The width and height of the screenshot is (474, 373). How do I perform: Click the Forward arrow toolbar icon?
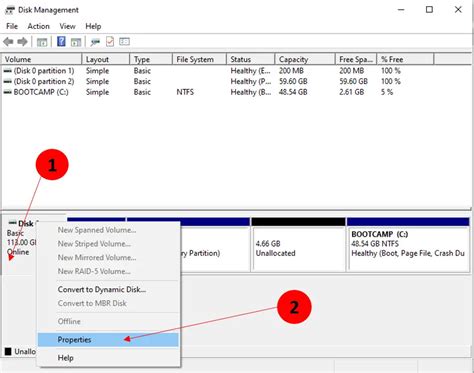point(22,42)
